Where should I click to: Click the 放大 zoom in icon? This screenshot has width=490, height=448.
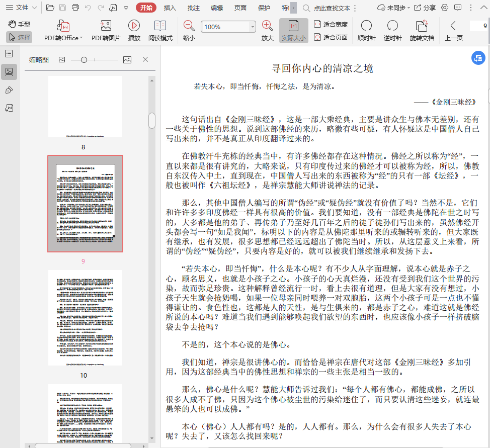pos(268,30)
